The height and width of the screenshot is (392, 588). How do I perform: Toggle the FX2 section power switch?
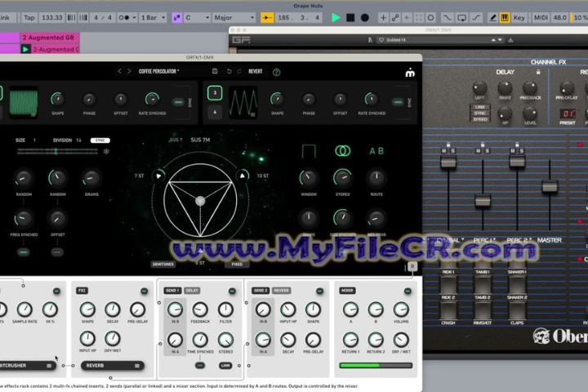(144, 291)
